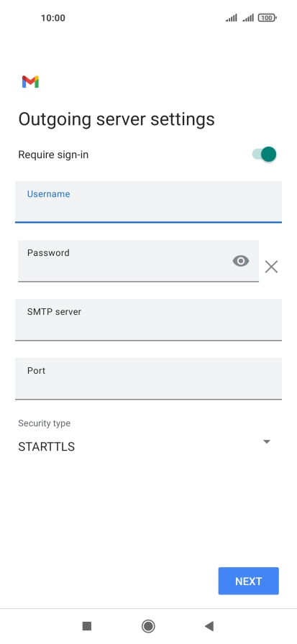Clear password using the X icon
Viewport: 297px width, 644px height.
[x=271, y=267]
